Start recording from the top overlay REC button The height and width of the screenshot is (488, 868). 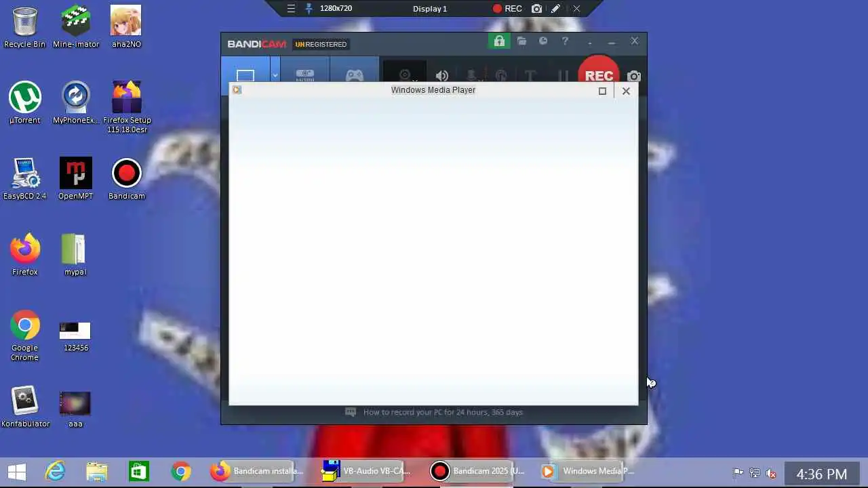pyautogui.click(x=507, y=9)
